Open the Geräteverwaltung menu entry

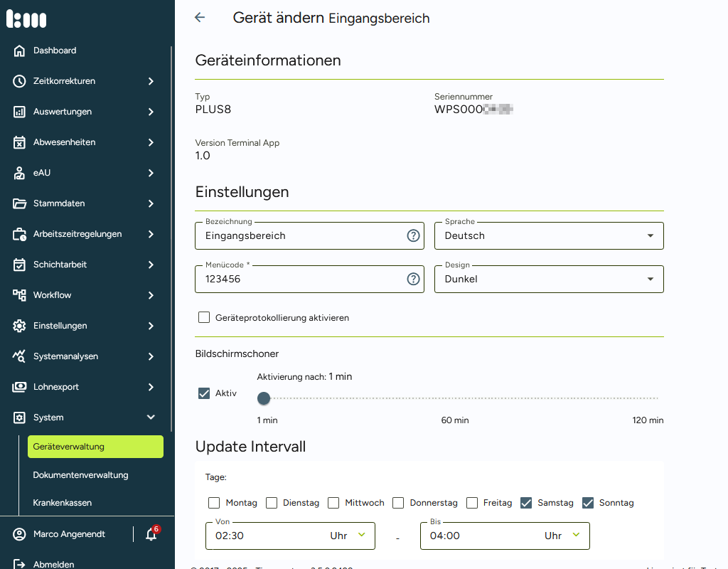click(x=95, y=447)
